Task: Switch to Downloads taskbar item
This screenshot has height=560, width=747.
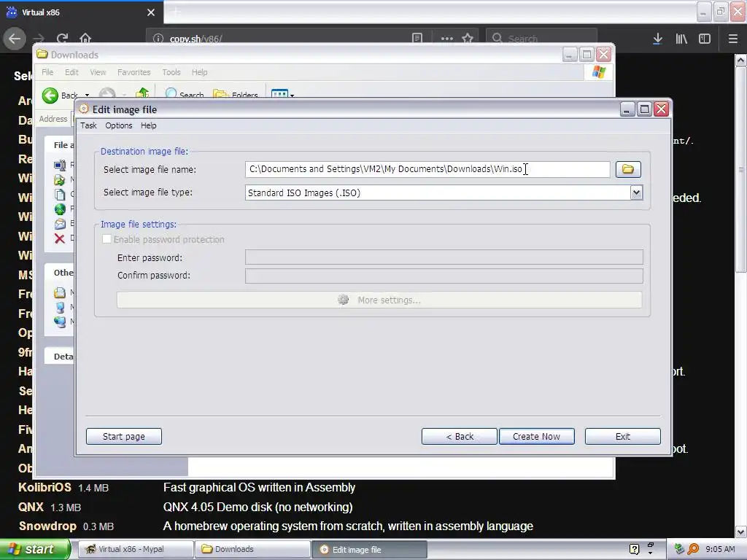Action: [252, 549]
